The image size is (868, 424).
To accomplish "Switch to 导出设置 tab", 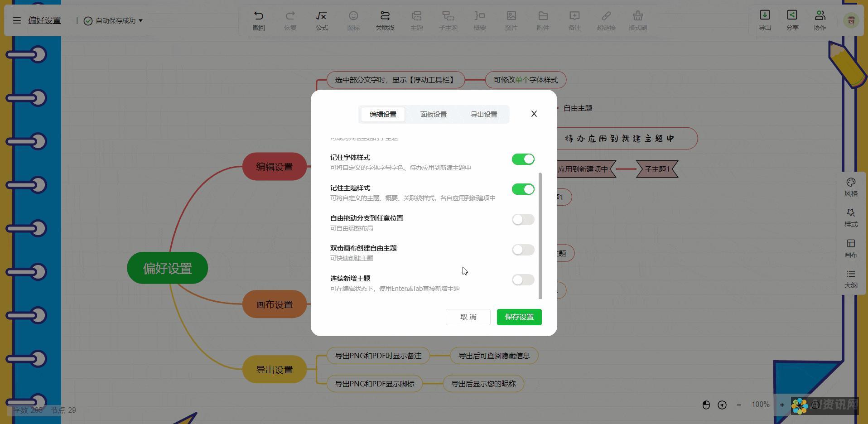I will [484, 114].
